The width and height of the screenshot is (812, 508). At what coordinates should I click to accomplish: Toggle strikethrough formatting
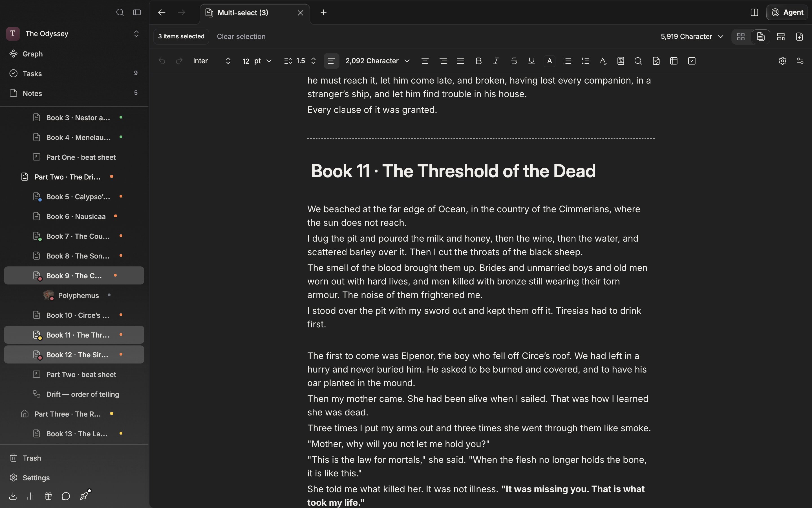pyautogui.click(x=514, y=61)
